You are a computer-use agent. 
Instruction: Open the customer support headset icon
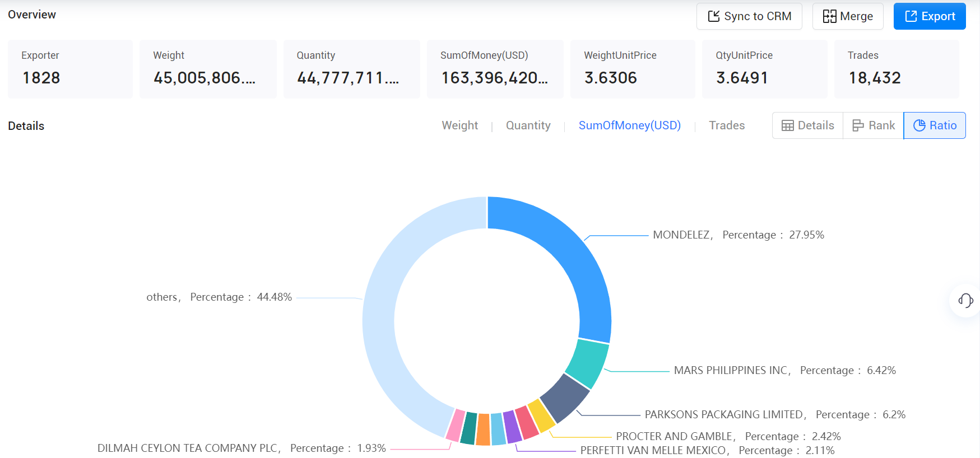pyautogui.click(x=965, y=301)
